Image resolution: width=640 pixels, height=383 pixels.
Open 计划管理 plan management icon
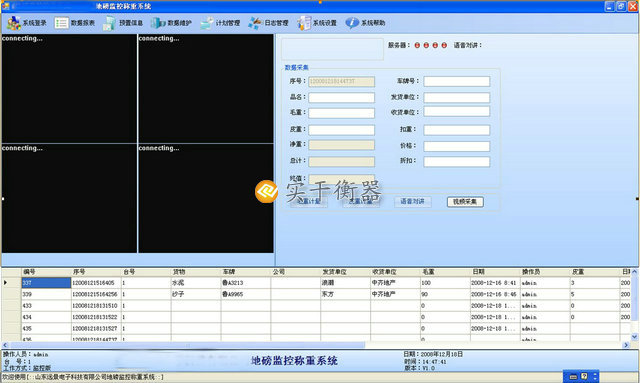click(207, 23)
